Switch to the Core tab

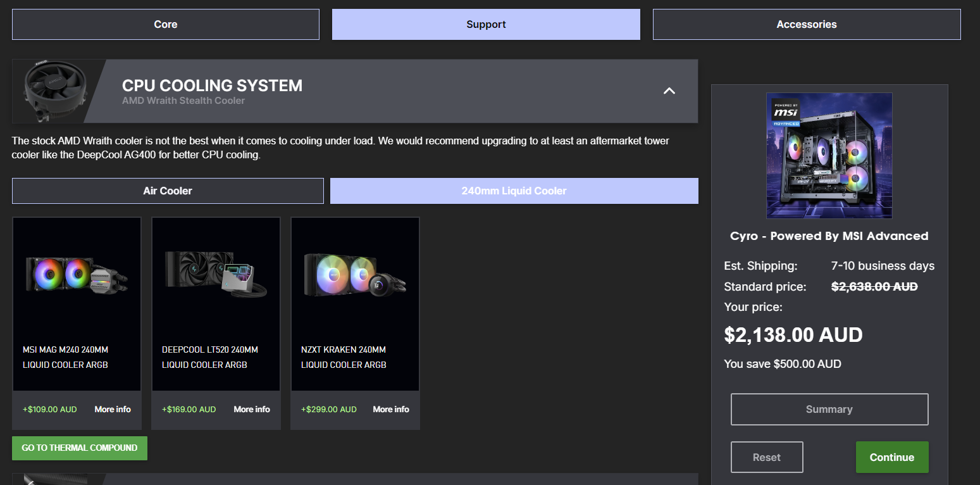166,25
